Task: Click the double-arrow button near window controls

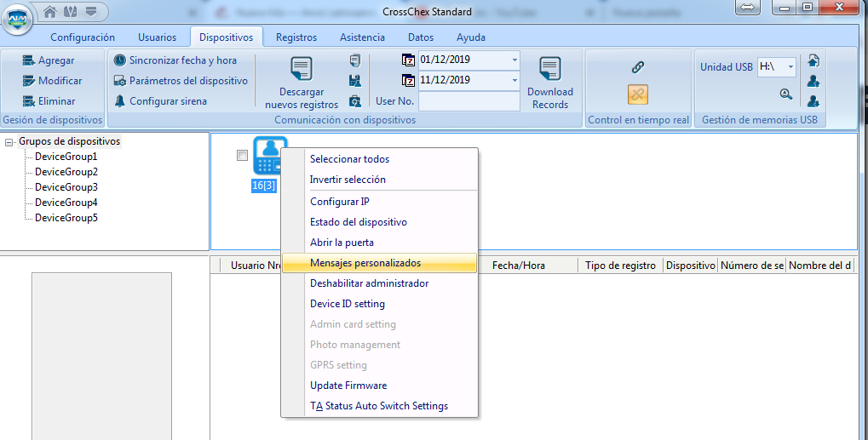Action: (x=747, y=7)
